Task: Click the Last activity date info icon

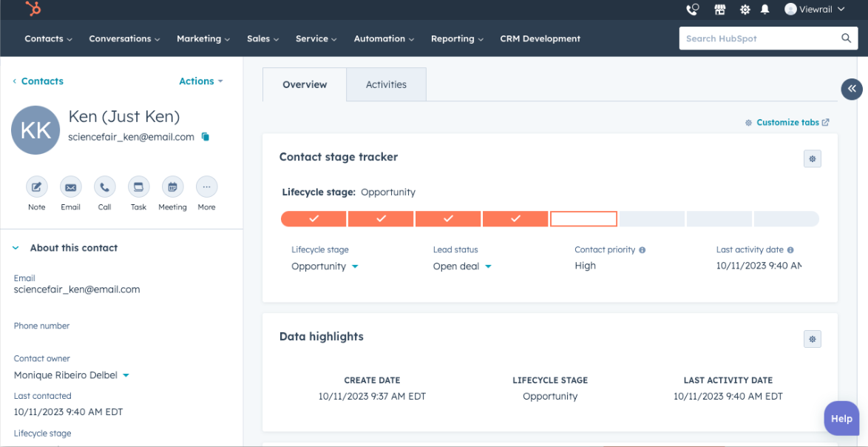Action: coord(790,250)
